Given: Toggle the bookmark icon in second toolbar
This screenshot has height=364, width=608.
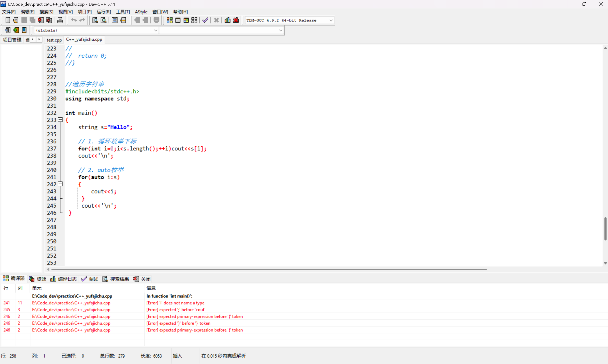Looking at the screenshot, I should pyautogui.click(x=24, y=30).
